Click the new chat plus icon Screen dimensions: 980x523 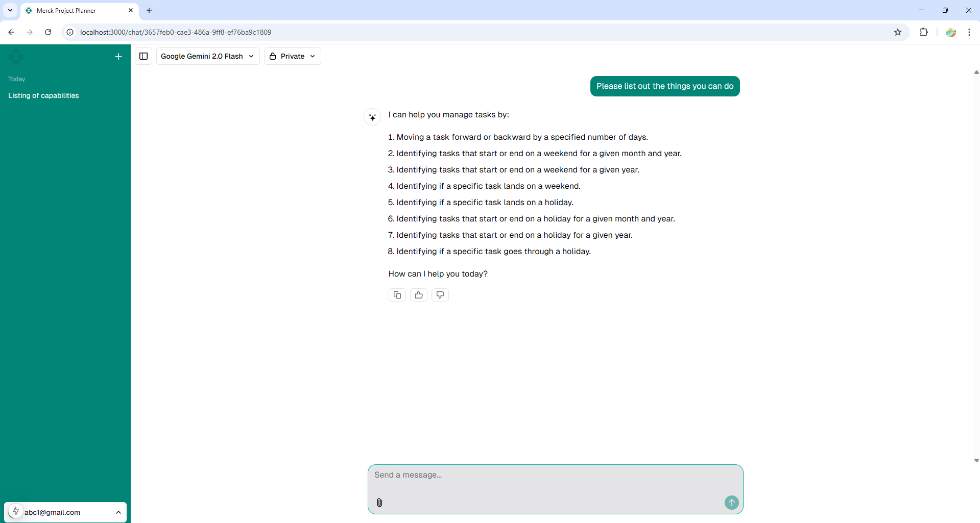118,57
